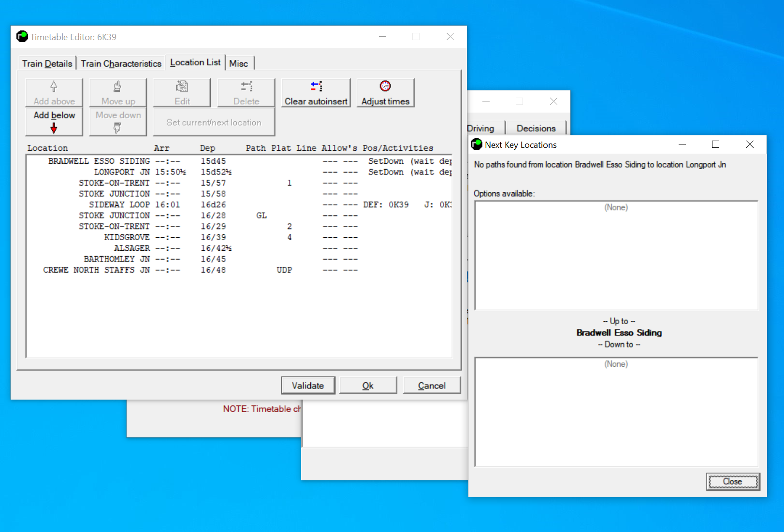Click the Add below button
The height and width of the screenshot is (532, 784).
[54, 122]
